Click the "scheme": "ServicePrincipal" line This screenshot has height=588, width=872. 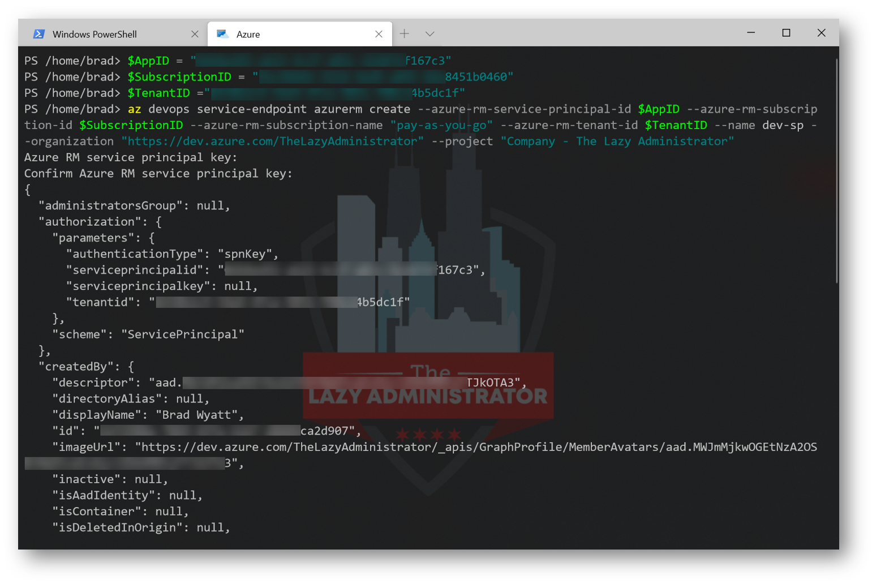point(148,334)
